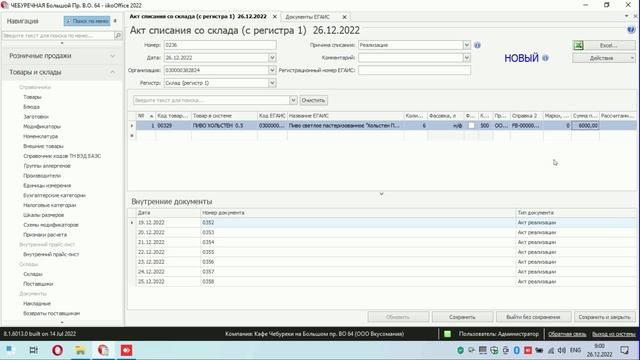This screenshot has width=640, height=360.
Task: Open Накладные in navigation
Action: [x=37, y=304]
